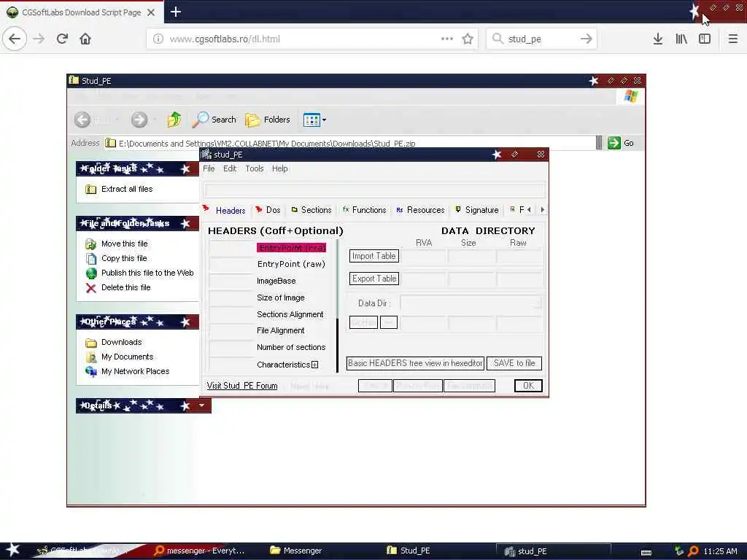Click Import Table button
747x560 pixels.
[x=374, y=256]
